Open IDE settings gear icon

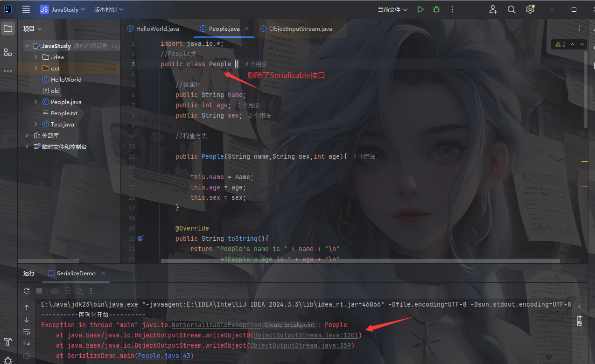point(530,9)
